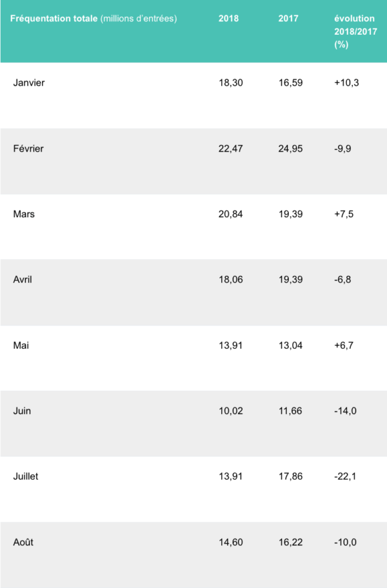The image size is (387, 588).
Task: Click the Août row label
Action: [x=23, y=542]
